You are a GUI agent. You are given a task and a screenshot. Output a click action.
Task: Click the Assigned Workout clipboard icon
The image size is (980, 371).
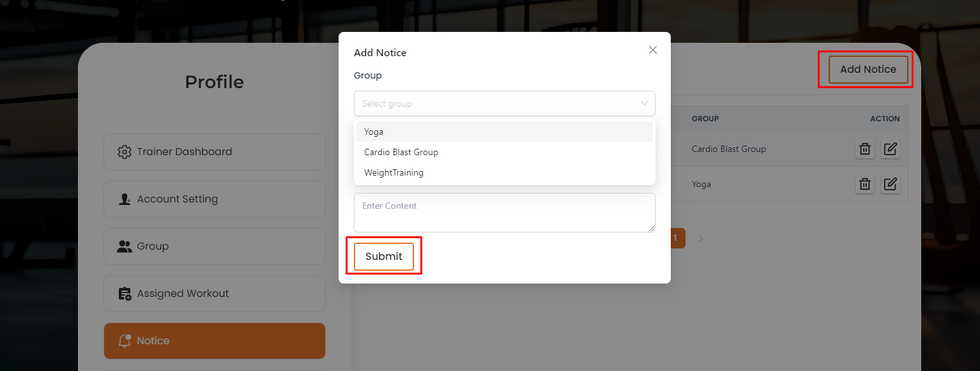click(x=125, y=294)
